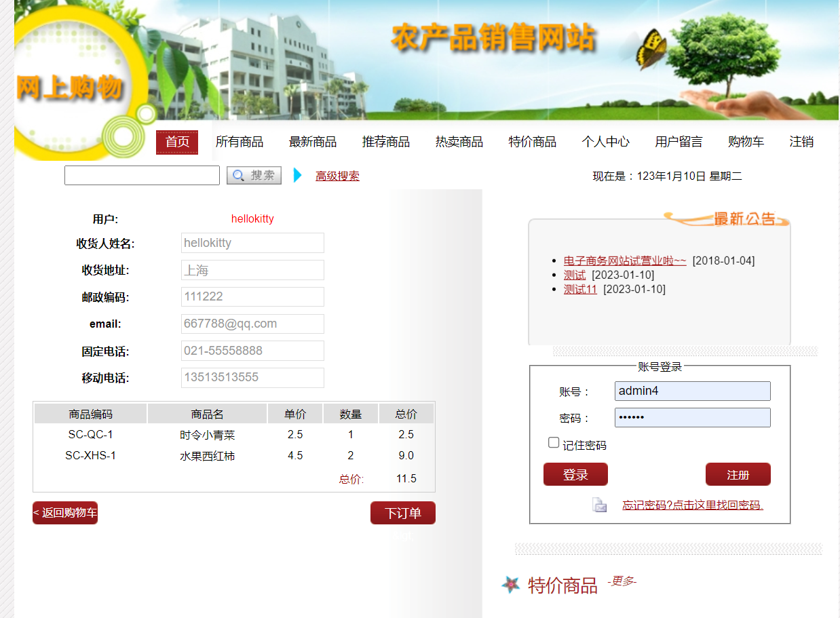Click the email input field
840x618 pixels.
[252, 324]
